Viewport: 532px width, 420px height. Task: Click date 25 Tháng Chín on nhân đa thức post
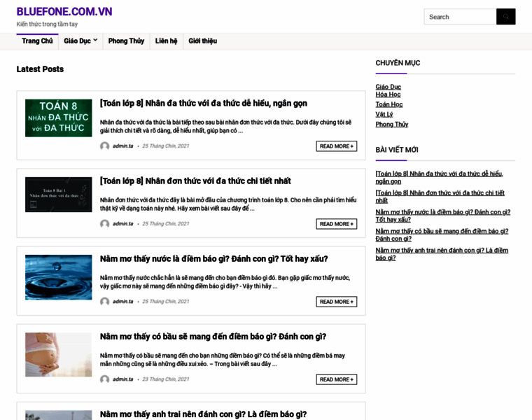pyautogui.click(x=166, y=146)
